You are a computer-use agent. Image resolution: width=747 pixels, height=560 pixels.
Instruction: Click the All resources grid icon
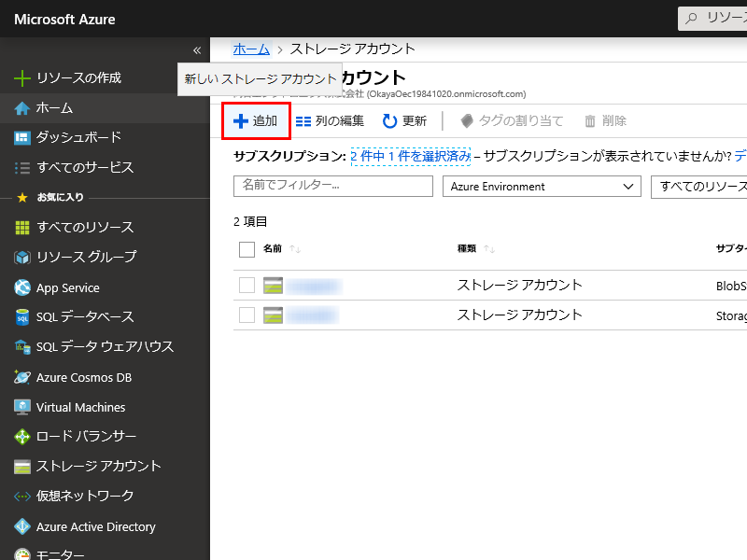(x=21, y=228)
